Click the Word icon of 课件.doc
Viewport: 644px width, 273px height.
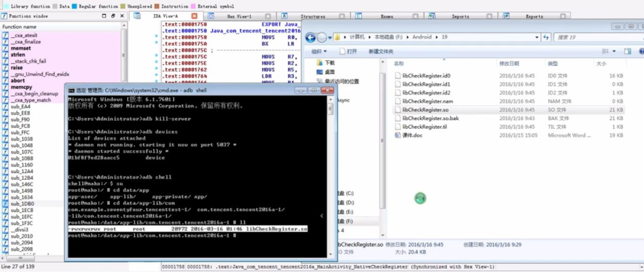[397, 135]
